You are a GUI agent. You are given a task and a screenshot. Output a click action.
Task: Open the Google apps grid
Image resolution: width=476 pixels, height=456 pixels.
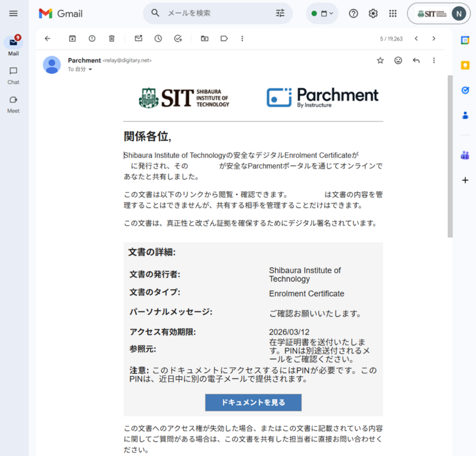tap(393, 13)
